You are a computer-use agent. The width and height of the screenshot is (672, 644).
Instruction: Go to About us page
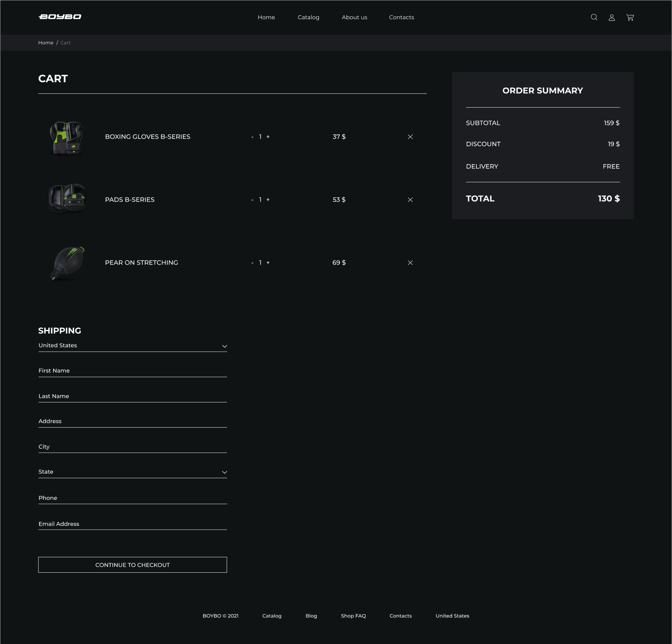pos(354,17)
